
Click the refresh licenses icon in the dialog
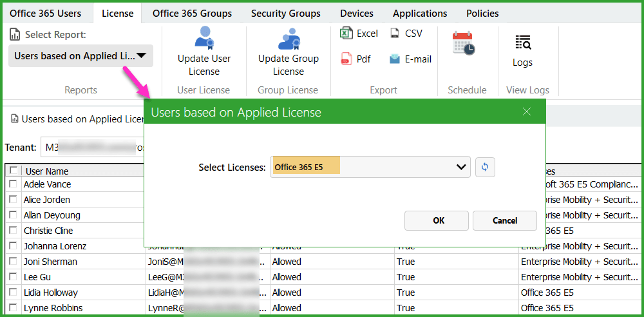click(x=485, y=167)
